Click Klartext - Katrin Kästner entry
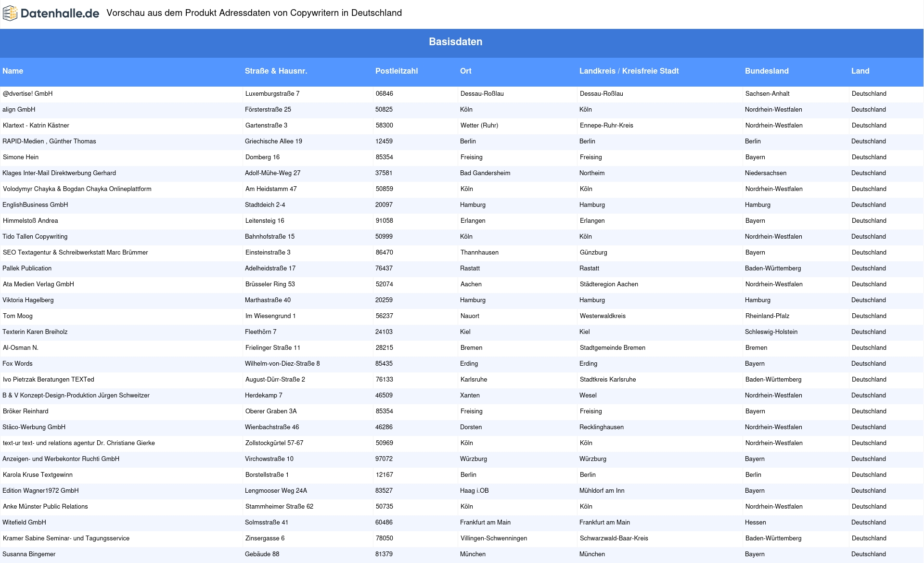Viewport: 924px width, 563px height. tap(36, 126)
